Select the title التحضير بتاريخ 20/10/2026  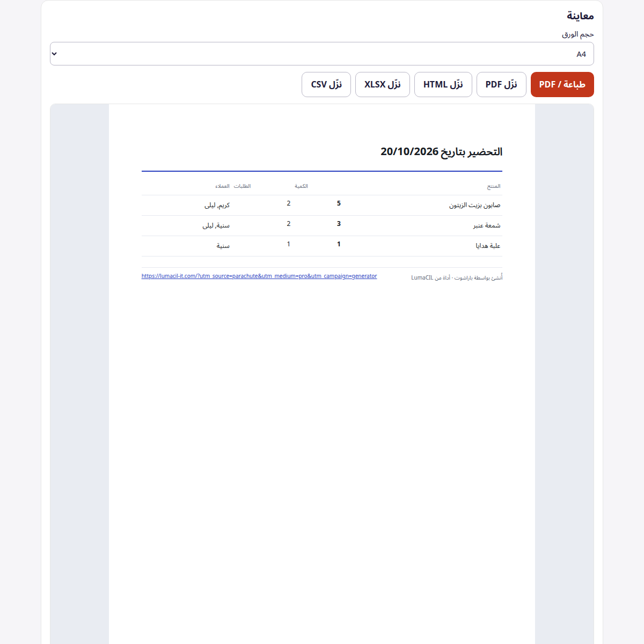pyautogui.click(x=442, y=152)
